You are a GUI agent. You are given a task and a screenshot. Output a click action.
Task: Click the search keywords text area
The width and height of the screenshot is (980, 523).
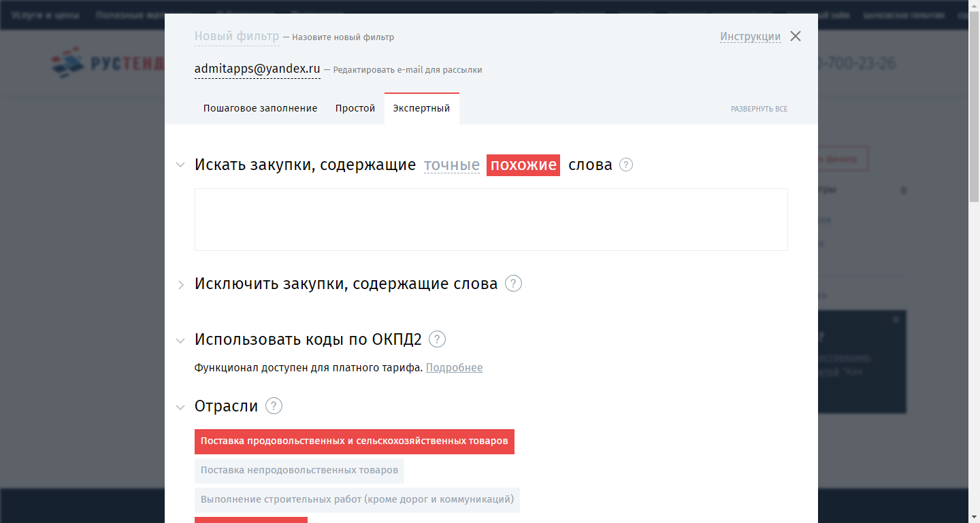tap(491, 219)
